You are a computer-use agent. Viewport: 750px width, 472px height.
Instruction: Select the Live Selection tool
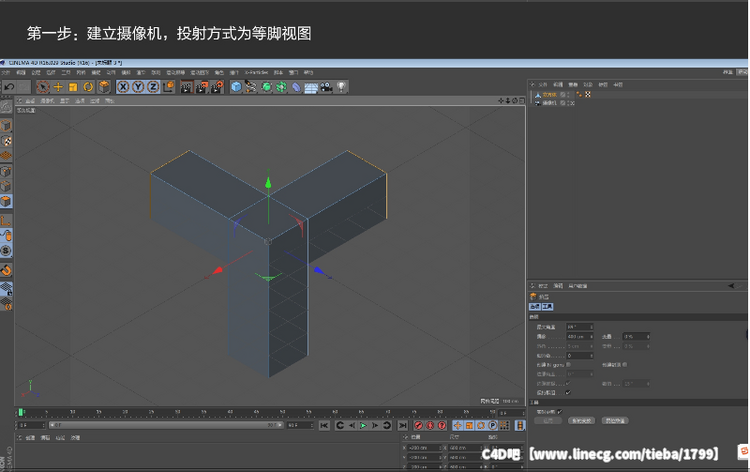pos(43,87)
